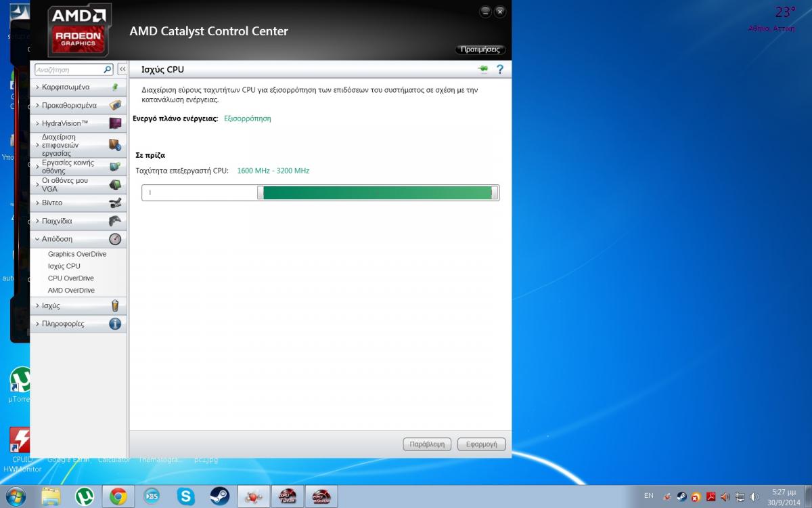Click the minimum CPU speed slider handle
Screen dimensions: 812x508
pos(261,193)
